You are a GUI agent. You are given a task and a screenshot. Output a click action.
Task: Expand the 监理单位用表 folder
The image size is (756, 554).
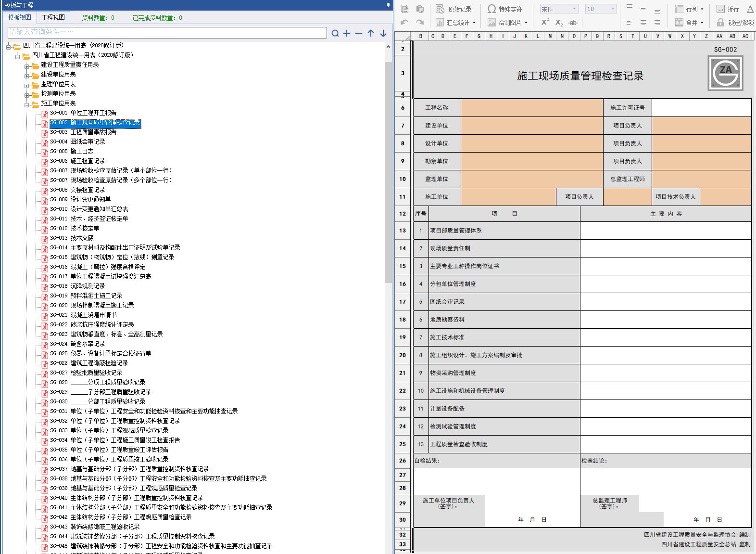(x=27, y=86)
